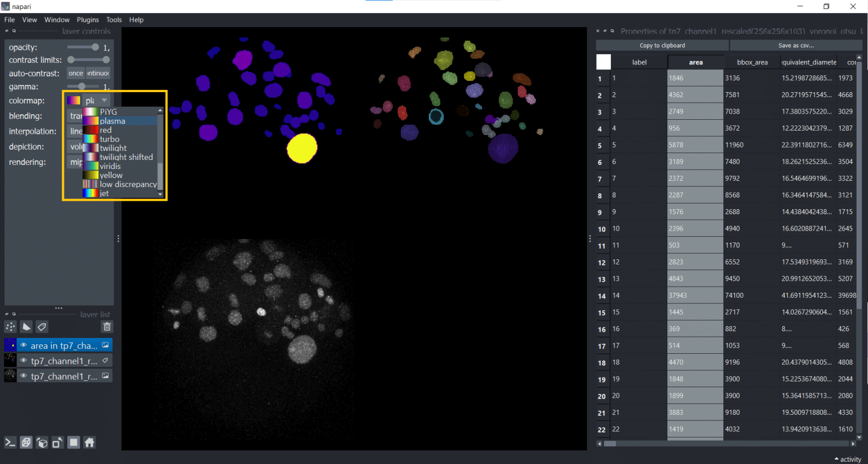The height and width of the screenshot is (464, 868).
Task: Float the layer controls panel
Action: tap(14, 31)
